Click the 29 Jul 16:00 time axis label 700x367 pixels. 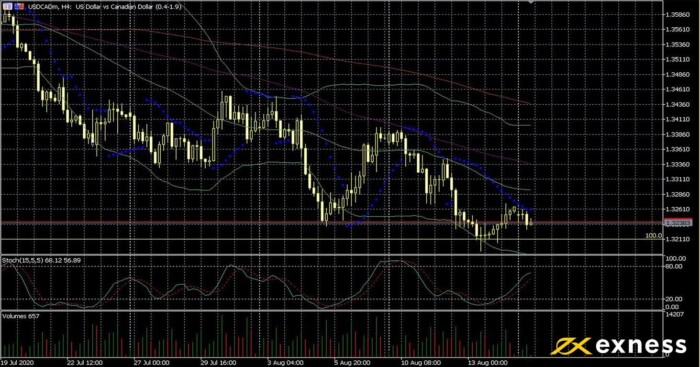click(218, 363)
